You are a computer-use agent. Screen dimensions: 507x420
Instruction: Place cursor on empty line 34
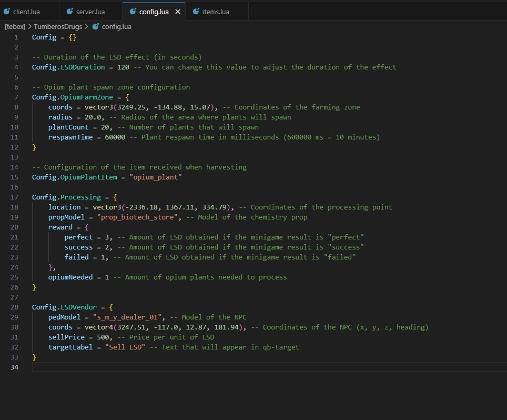point(158,367)
